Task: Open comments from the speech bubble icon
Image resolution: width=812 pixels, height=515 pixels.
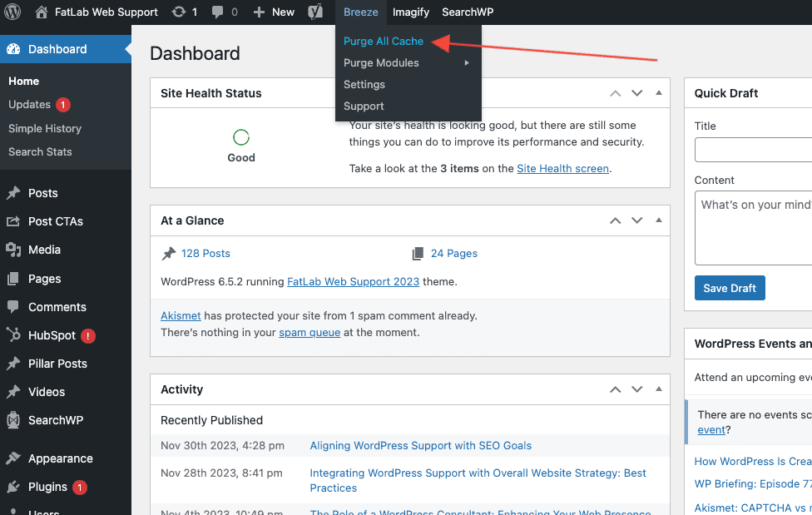Action: [218, 12]
